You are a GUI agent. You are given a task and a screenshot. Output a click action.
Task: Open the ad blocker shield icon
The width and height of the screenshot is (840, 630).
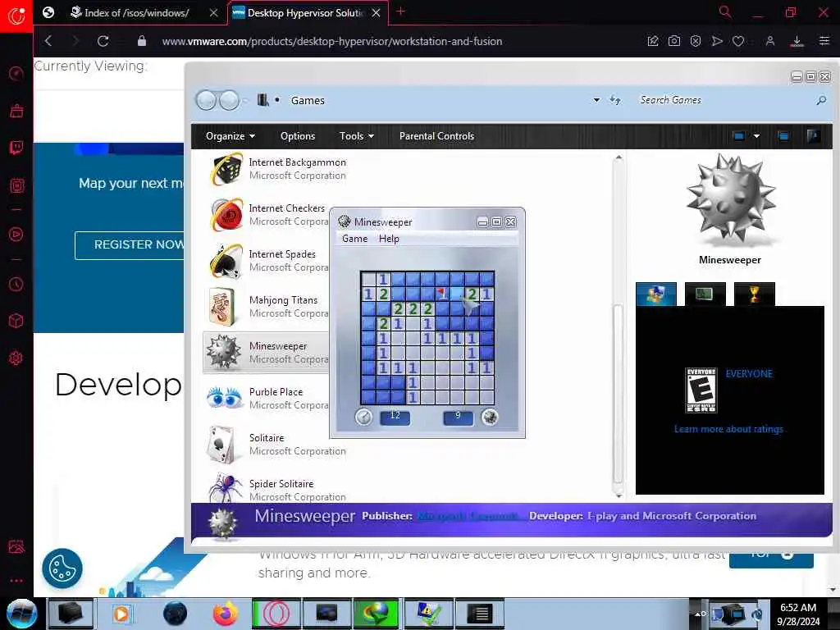[696, 41]
